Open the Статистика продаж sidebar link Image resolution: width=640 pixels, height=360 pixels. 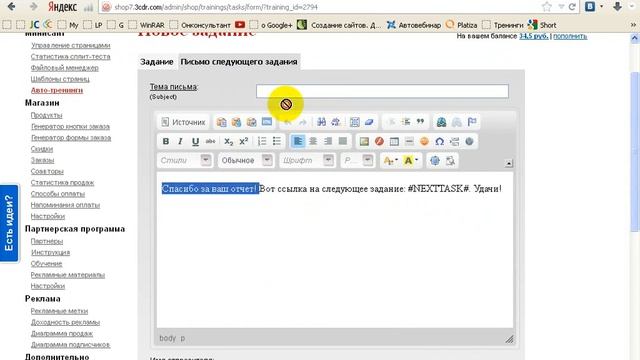pyautogui.click(x=62, y=182)
